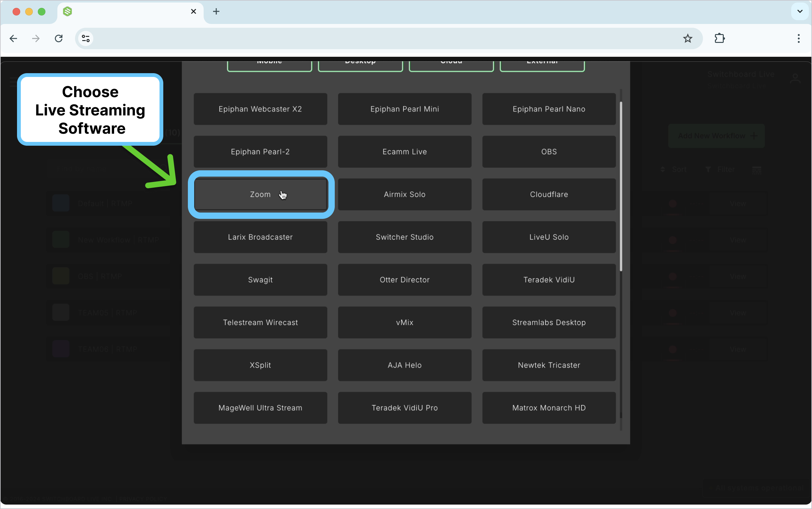Click the OBS | RTMP color swatch
812x509 pixels.
(61, 276)
